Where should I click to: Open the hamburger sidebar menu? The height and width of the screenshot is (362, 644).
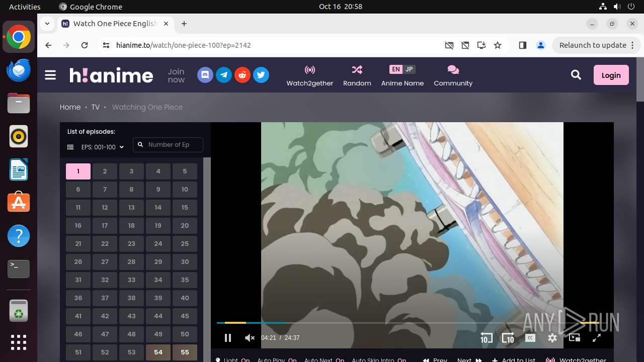point(50,75)
